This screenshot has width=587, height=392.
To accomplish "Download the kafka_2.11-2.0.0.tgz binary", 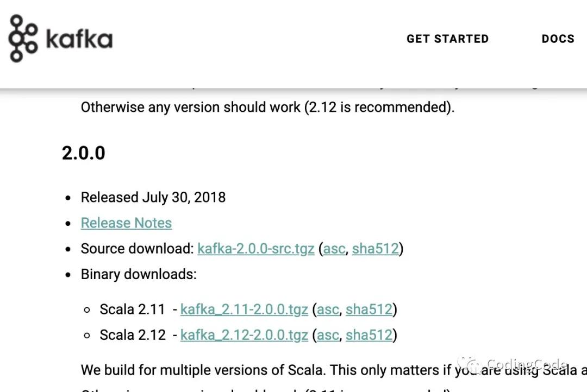I will click(x=244, y=309).
